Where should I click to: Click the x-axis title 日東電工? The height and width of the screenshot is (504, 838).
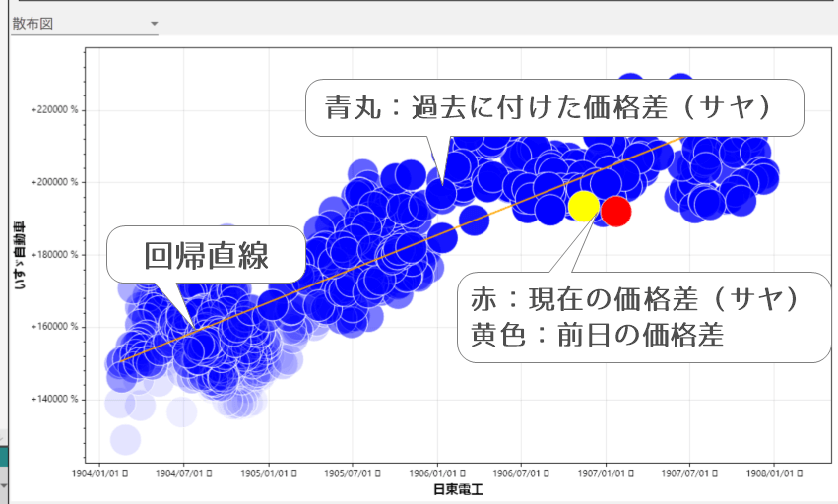459,489
